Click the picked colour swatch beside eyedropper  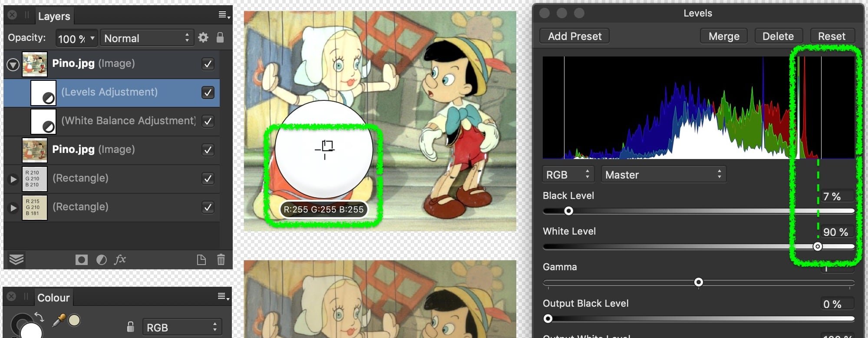pyautogui.click(x=74, y=320)
